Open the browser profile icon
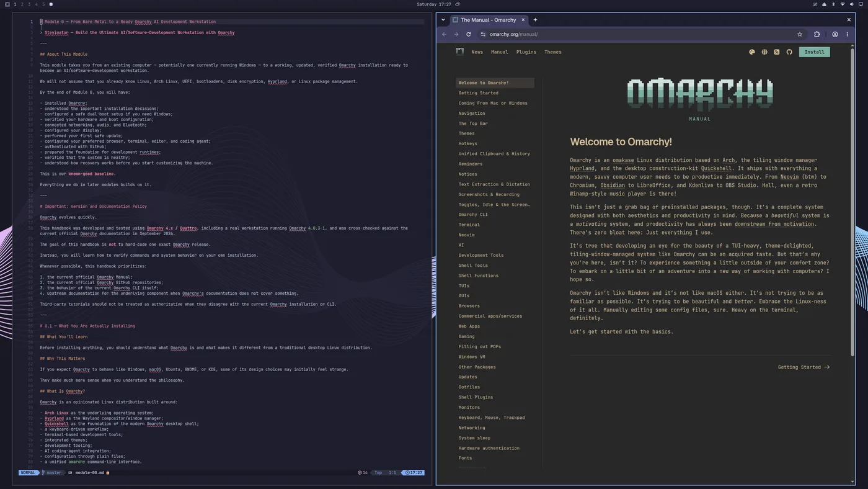 835,34
